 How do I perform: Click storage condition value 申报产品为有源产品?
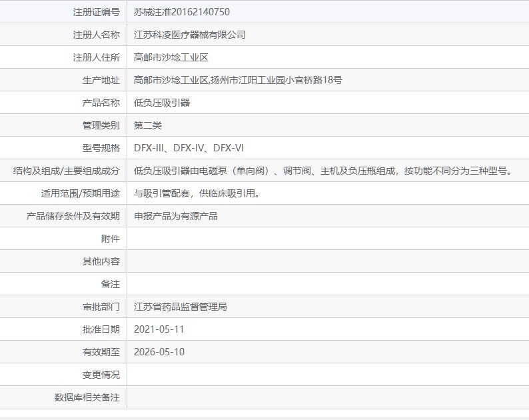(175, 216)
